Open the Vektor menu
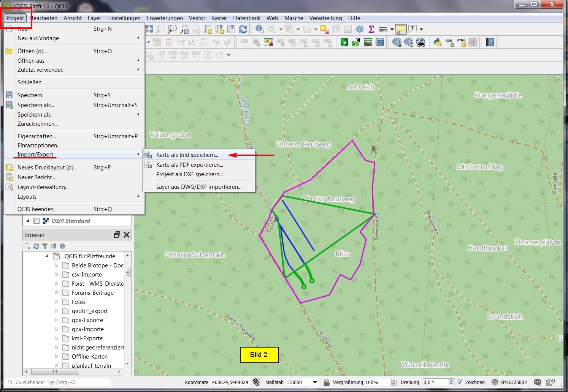The height and width of the screenshot is (392, 568). click(197, 18)
